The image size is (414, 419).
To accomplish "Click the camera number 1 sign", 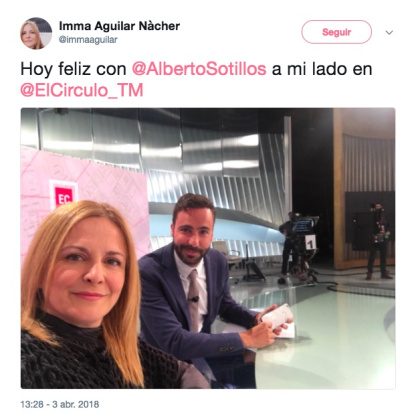I will 311,244.
